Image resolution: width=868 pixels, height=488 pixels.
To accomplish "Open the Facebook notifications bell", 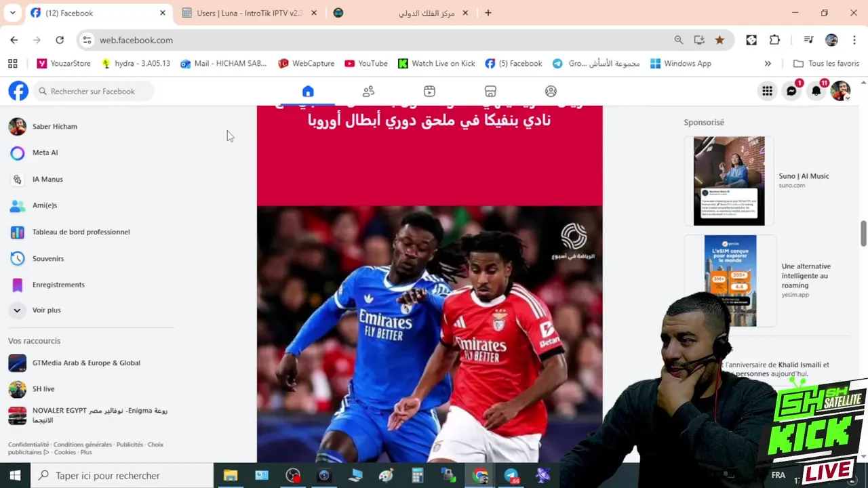I will [x=816, y=91].
